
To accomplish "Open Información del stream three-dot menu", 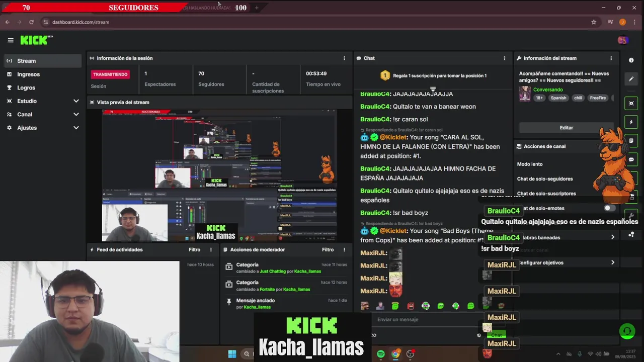I will [x=611, y=58].
